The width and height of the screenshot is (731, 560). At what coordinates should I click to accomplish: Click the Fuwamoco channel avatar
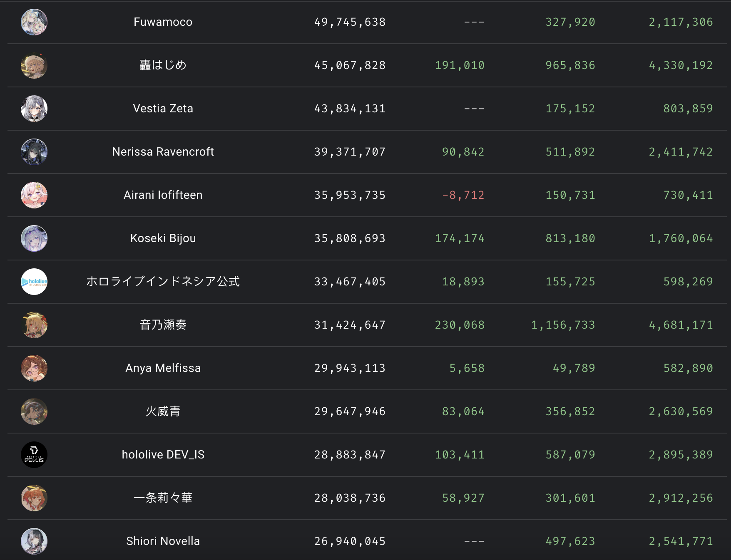34,22
